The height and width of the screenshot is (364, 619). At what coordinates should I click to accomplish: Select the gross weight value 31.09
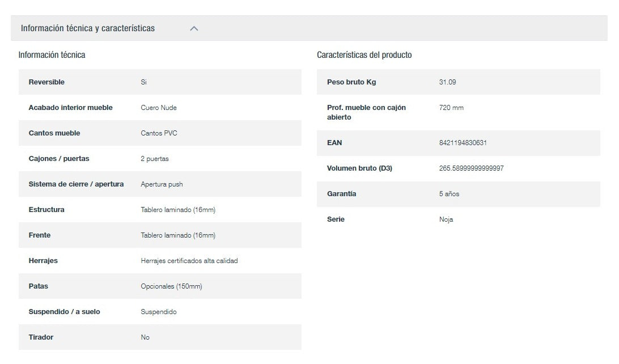(x=447, y=82)
